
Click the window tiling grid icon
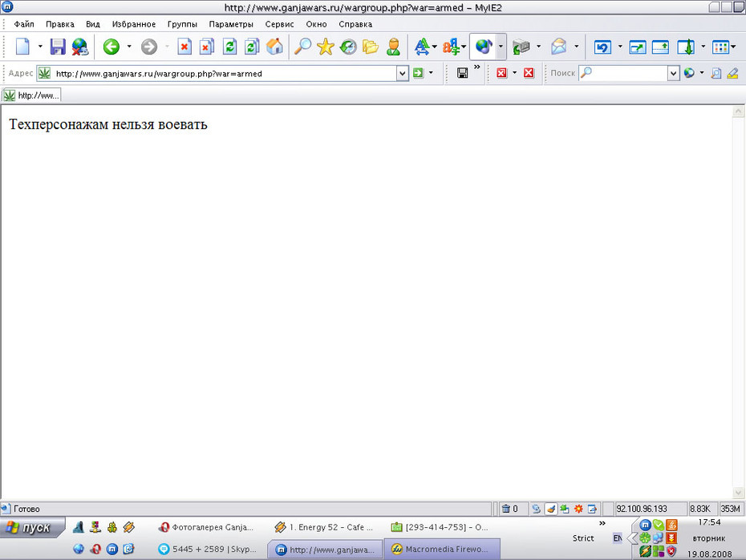(721, 47)
